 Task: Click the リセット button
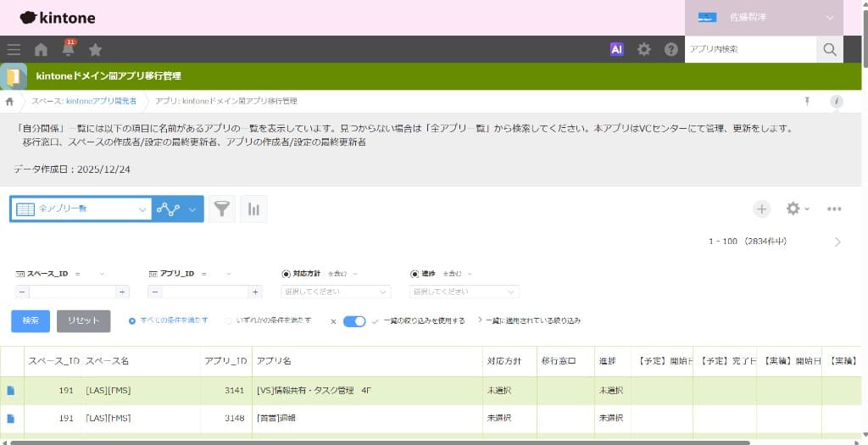[x=84, y=321]
